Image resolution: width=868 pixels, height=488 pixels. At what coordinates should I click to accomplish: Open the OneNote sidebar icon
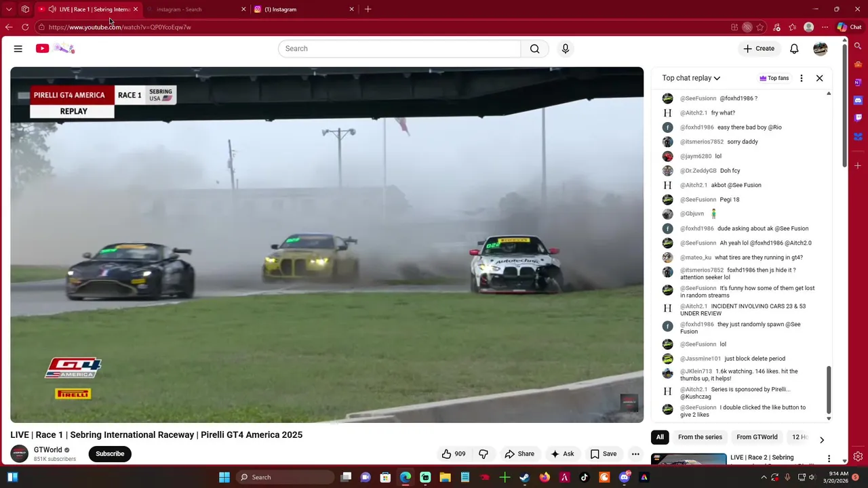click(858, 82)
